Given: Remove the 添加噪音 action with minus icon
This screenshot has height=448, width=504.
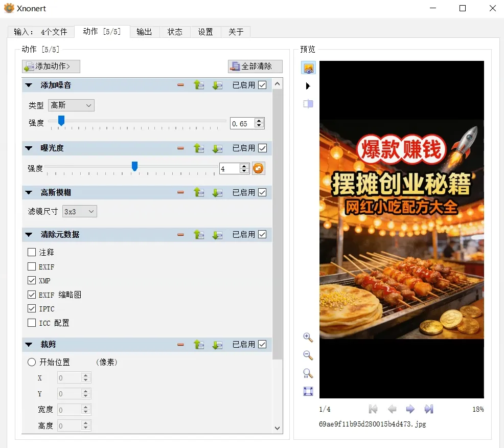Looking at the screenshot, I should point(180,85).
